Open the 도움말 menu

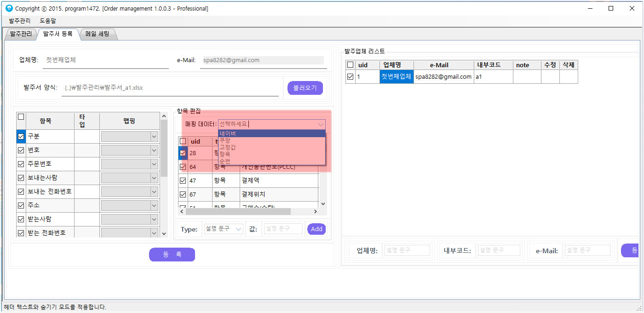48,21
